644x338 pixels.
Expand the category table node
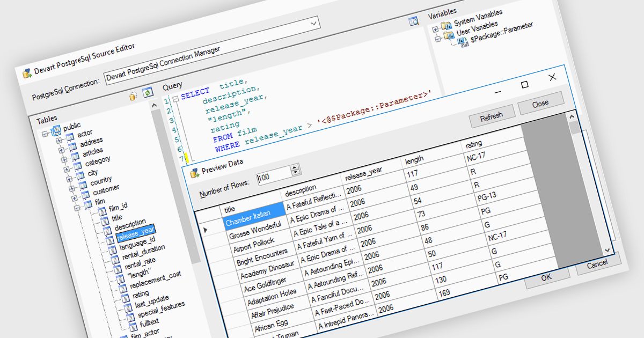pyautogui.click(x=68, y=168)
